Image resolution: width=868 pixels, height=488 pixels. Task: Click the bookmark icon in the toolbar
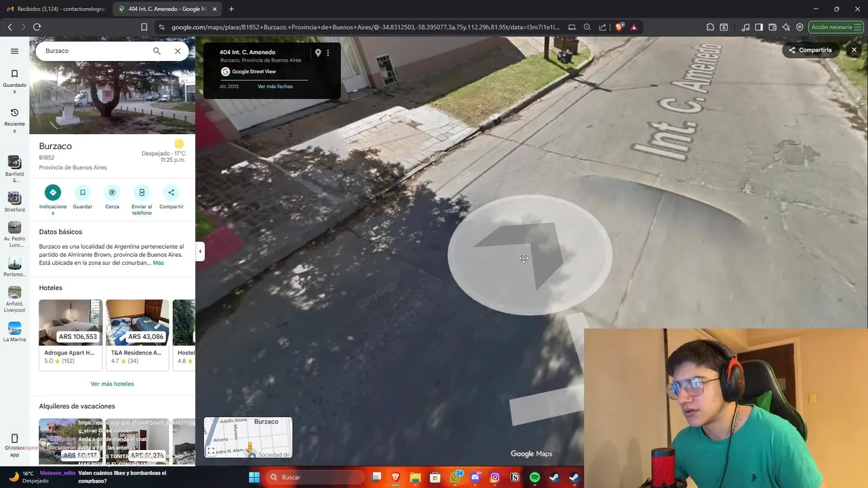tap(144, 27)
